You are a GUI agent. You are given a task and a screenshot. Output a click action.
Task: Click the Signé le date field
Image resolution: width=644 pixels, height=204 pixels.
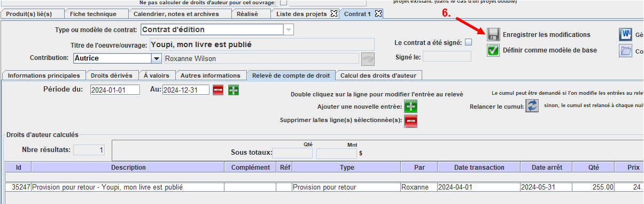pos(447,56)
